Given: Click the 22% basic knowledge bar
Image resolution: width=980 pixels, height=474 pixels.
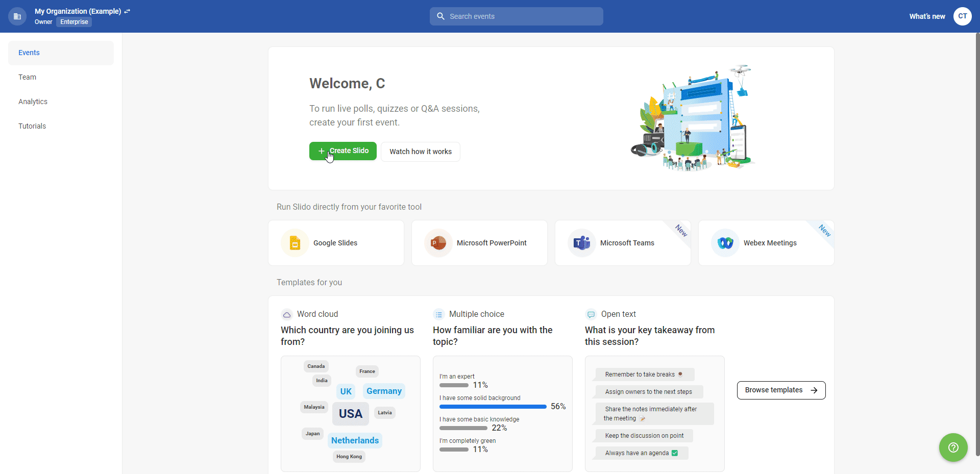Looking at the screenshot, I should click(463, 428).
